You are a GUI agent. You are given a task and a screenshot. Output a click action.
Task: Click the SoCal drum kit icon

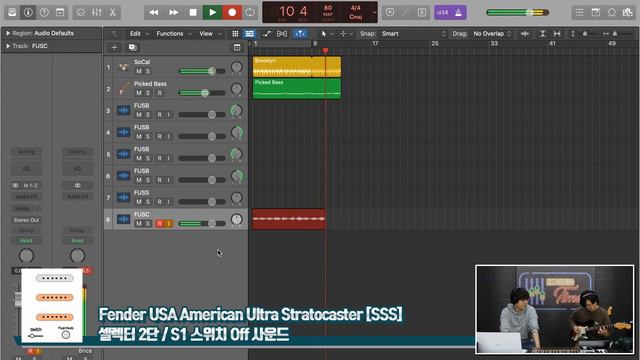click(x=123, y=67)
